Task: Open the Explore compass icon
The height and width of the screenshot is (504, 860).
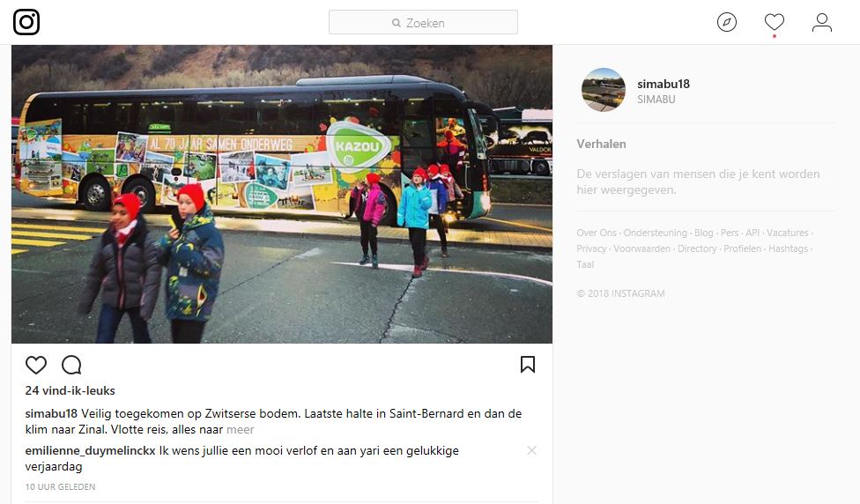Action: (727, 23)
